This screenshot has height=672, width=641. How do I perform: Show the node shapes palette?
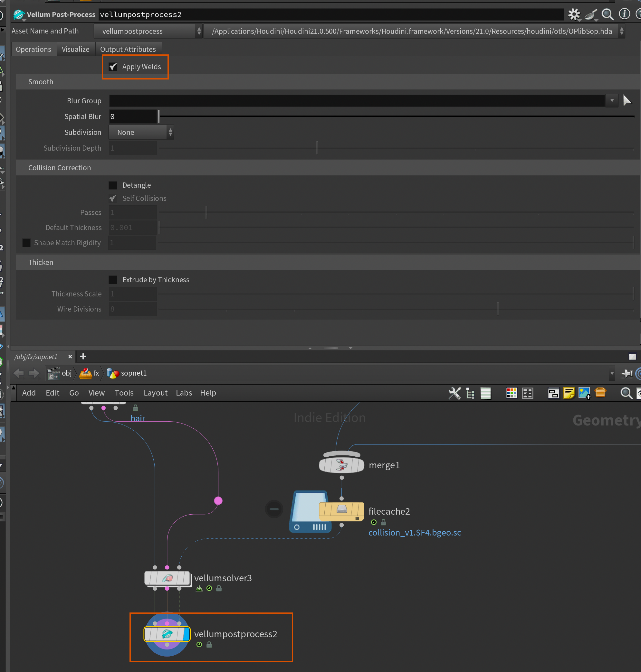click(x=528, y=393)
